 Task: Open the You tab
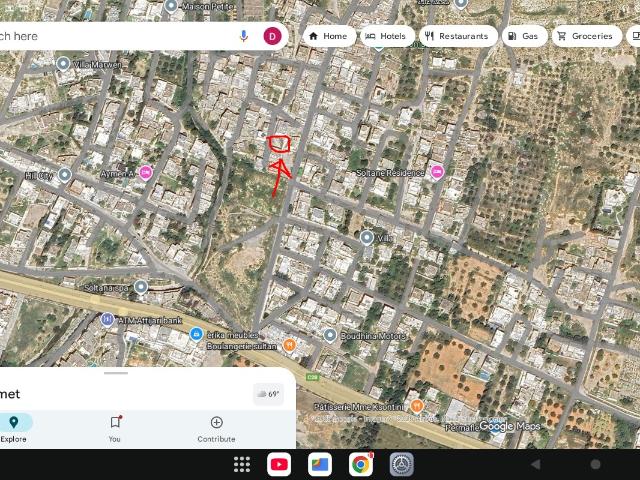(115, 428)
